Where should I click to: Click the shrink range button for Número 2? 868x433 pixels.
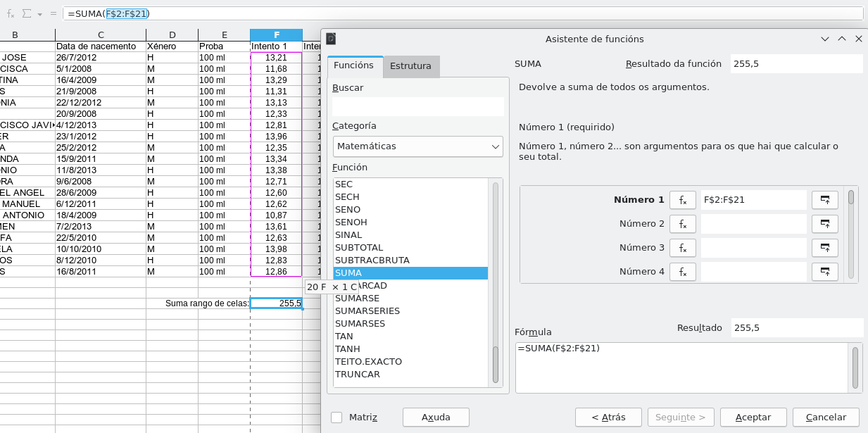[x=824, y=224]
